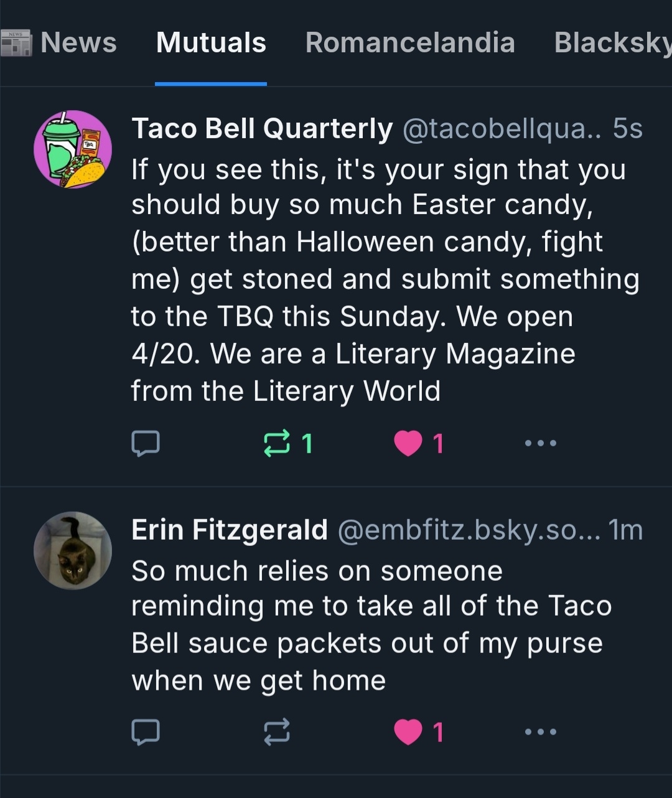The image size is (672, 798).
Task: Open the @embfitz.bsky.so handle link
Action: pyautogui.click(x=469, y=530)
